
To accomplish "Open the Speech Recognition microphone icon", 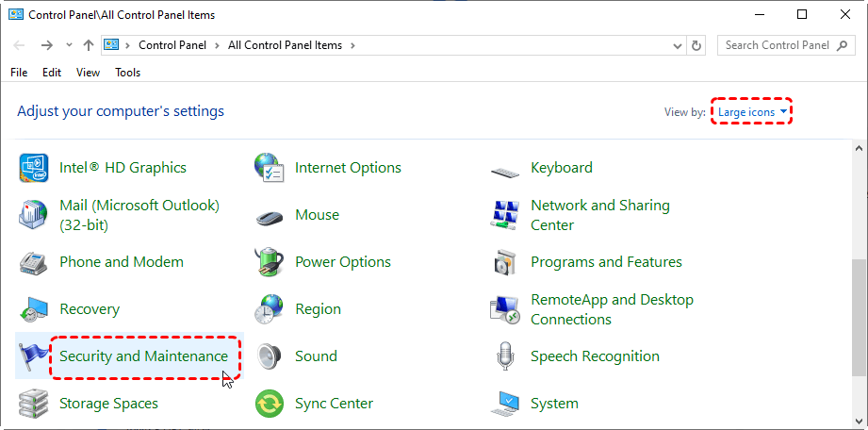I will coord(505,356).
